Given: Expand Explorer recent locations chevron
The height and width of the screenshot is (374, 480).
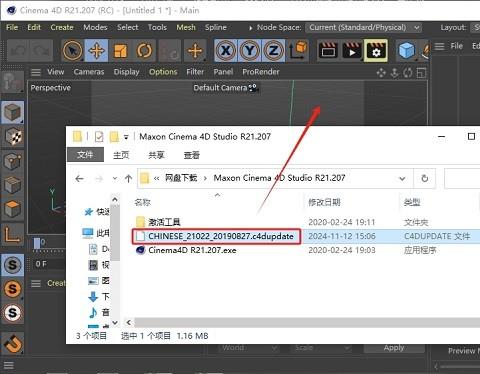Looking at the screenshot, I should pos(115,179).
